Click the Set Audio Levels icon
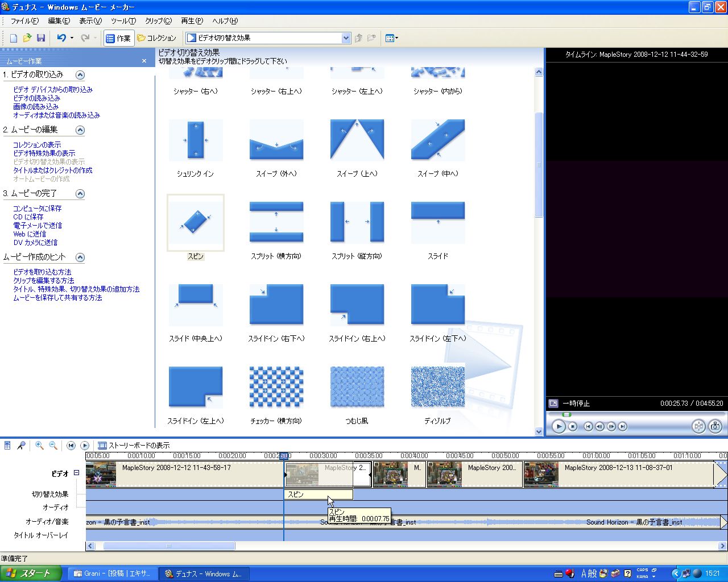728x582 pixels. coord(7,446)
